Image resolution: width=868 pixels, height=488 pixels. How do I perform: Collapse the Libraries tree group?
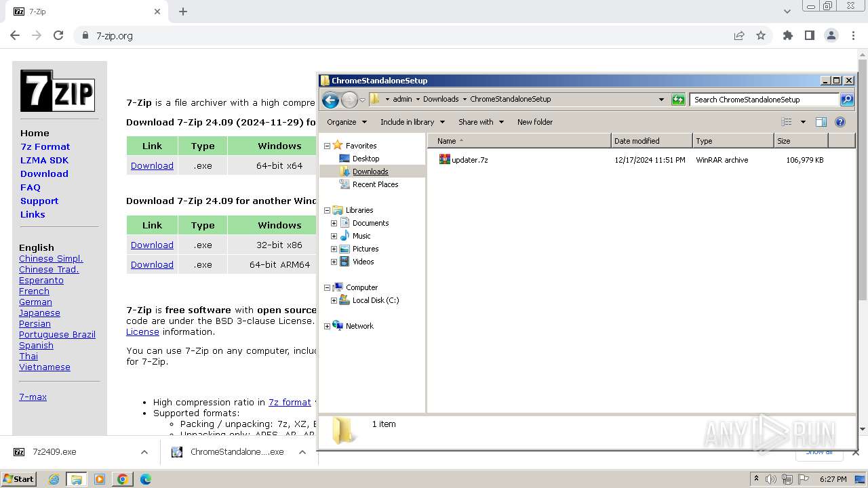[x=327, y=210]
